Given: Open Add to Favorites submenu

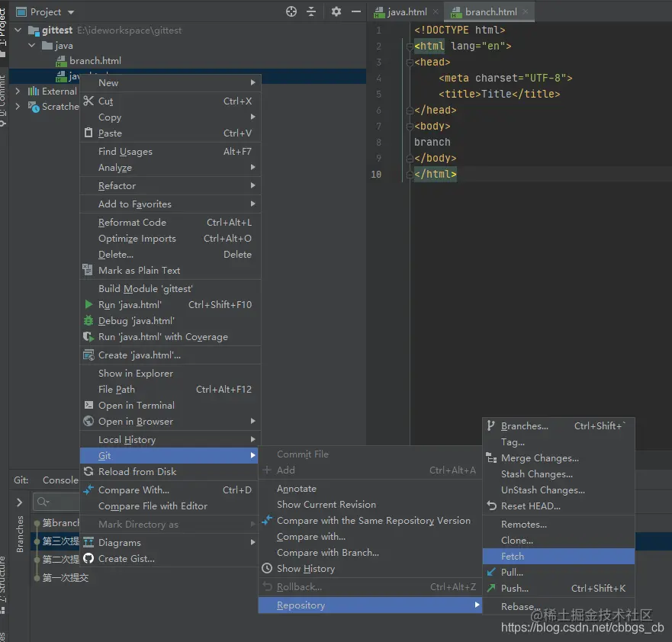Looking at the screenshot, I should coord(171,204).
